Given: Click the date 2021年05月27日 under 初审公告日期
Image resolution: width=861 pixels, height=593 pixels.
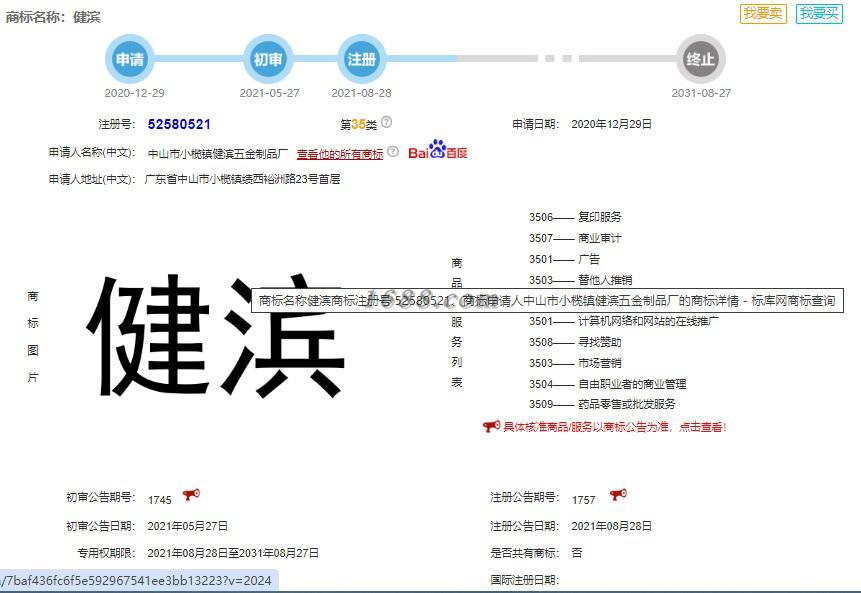Looking at the screenshot, I should pos(187,526).
